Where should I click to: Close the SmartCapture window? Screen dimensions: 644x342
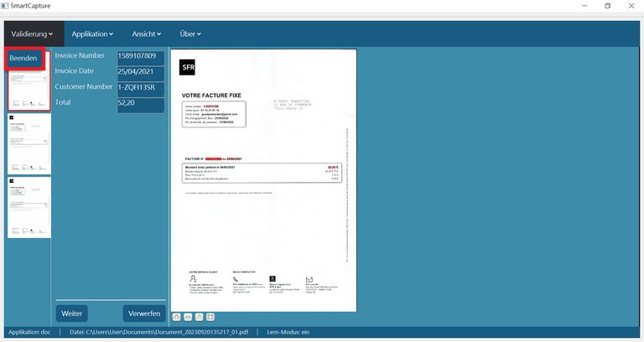click(631, 6)
